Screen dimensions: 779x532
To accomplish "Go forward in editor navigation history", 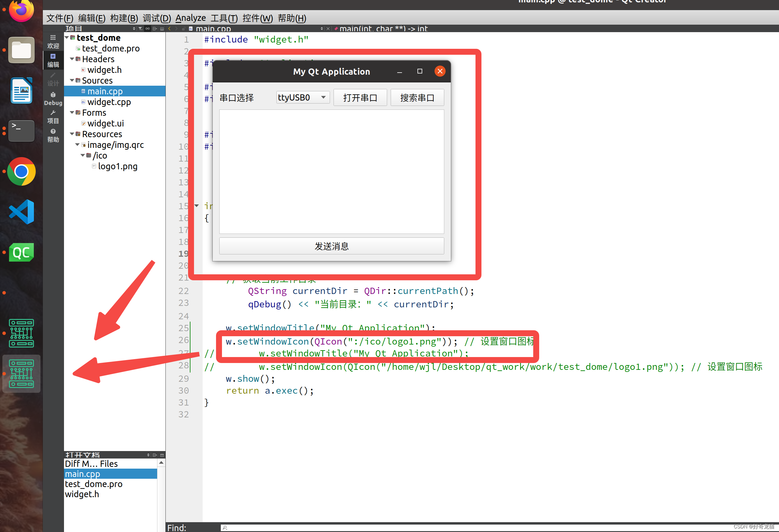I will coord(176,29).
